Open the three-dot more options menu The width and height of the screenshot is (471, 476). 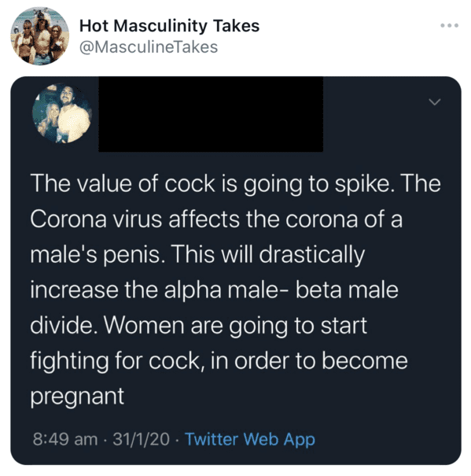pyautogui.click(x=450, y=25)
